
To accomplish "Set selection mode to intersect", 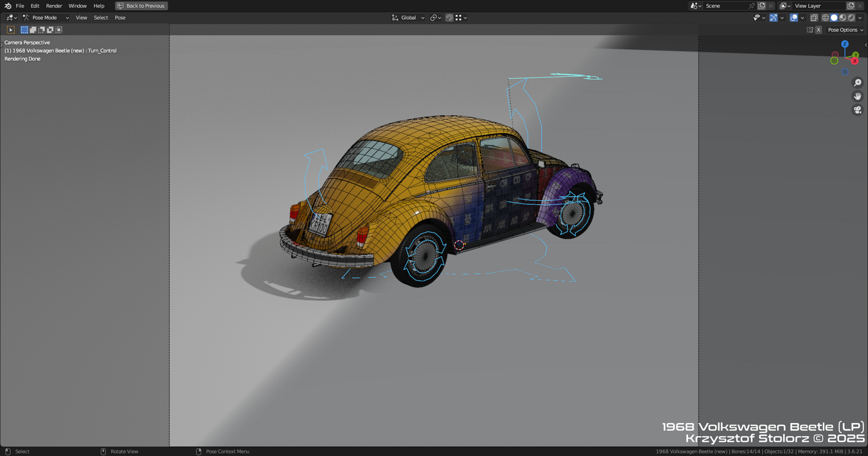I will [59, 30].
